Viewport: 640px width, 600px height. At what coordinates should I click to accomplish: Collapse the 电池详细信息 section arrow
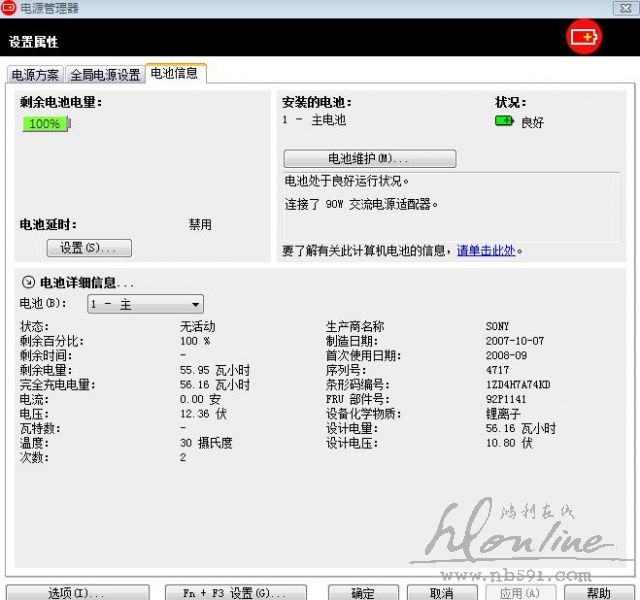point(28,283)
